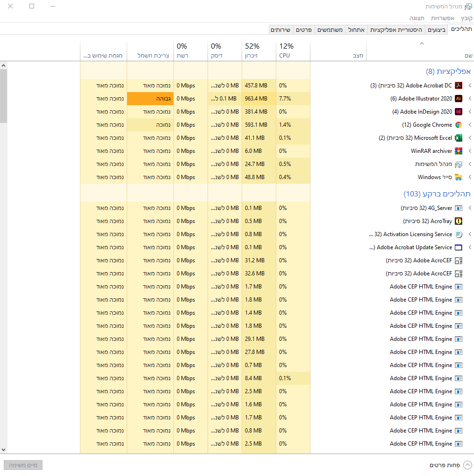Expand the Google Chrome process group
Image resolution: width=474 pixels, height=476 pixels.
pyautogui.click(x=470, y=125)
